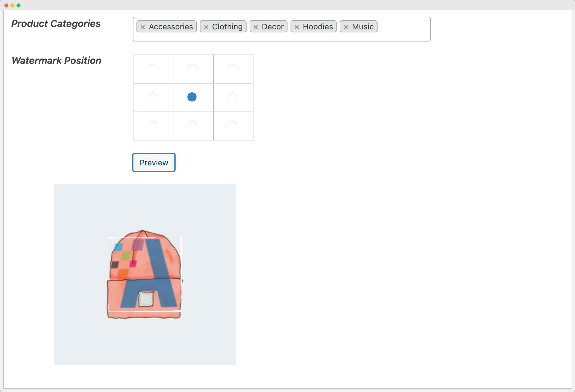Viewport: 575px width, 392px height.
Task: Click the green zoom traffic light
Action: click(x=19, y=5)
